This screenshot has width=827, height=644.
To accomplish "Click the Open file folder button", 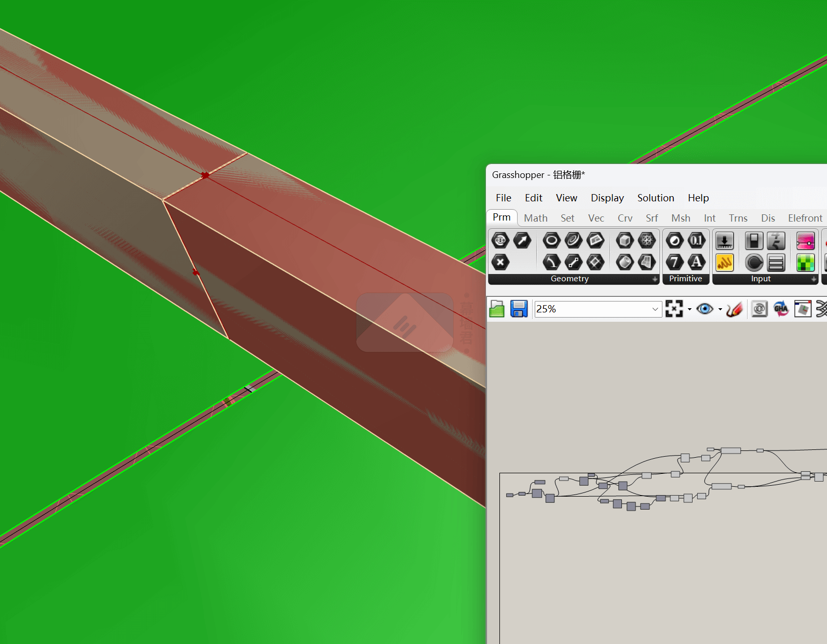I will [497, 309].
